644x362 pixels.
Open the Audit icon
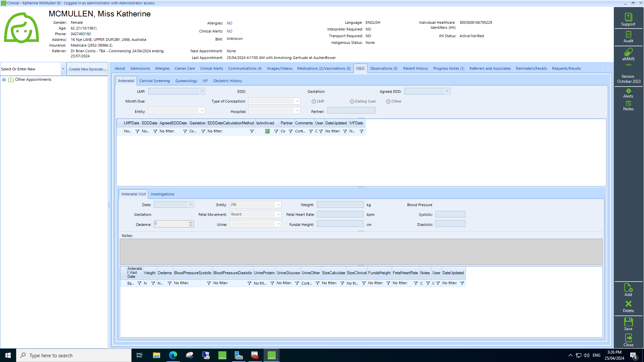coord(628,37)
